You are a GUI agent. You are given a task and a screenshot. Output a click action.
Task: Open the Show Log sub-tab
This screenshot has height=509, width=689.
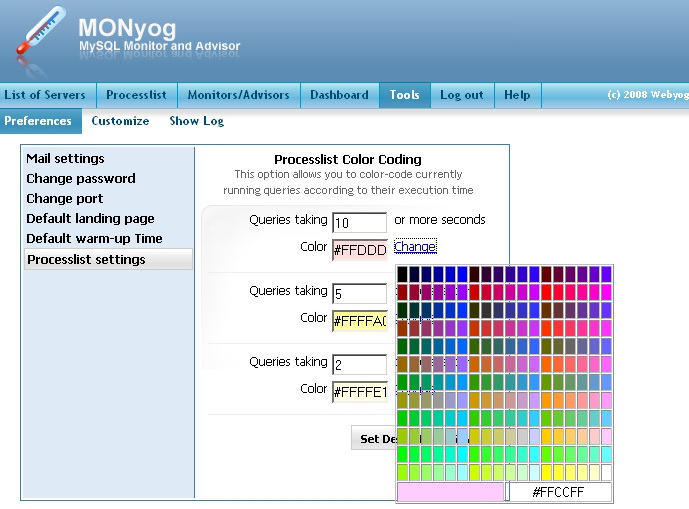[x=196, y=121]
